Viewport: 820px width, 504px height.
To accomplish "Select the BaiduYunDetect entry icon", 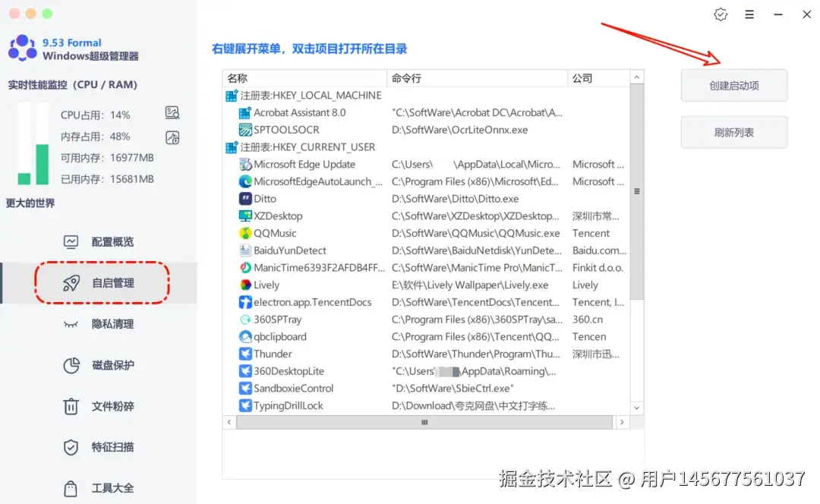I will [244, 250].
